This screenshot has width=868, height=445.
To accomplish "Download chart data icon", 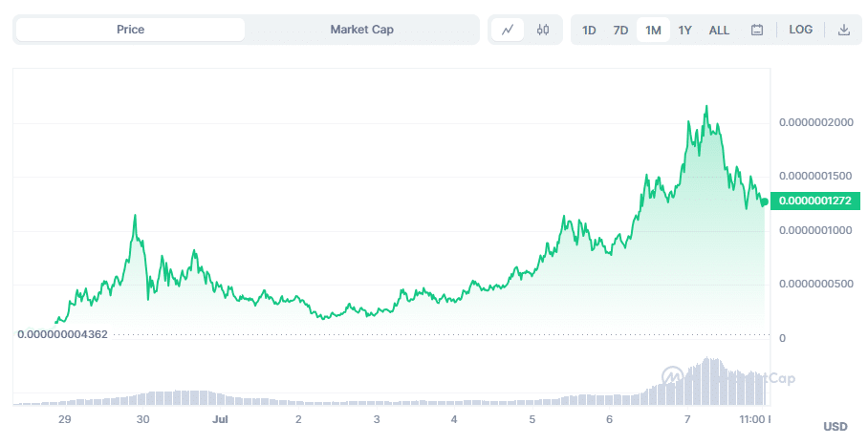I will [844, 30].
